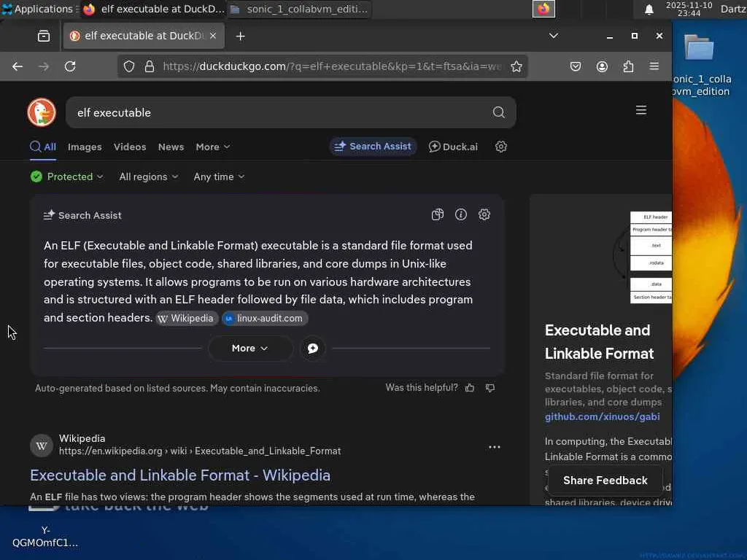Expand the More search categories dropdown
The height and width of the screenshot is (560, 747).
(212, 147)
